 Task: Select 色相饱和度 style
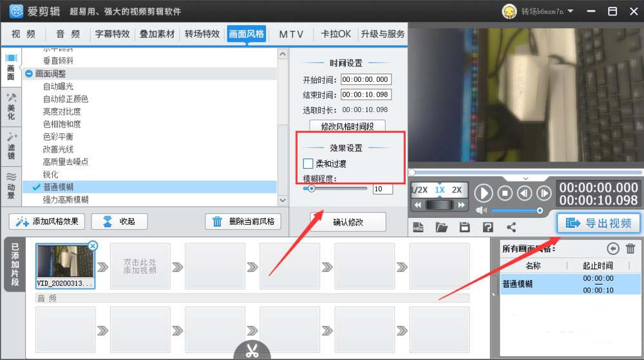click(62, 124)
